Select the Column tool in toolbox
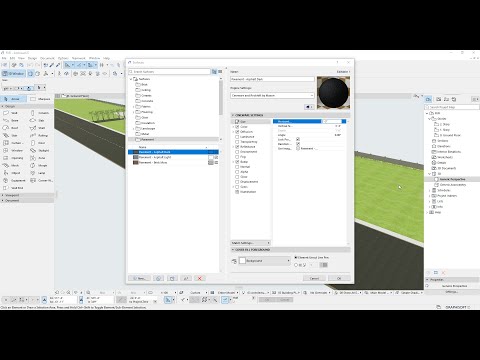The width and height of the screenshot is (480, 360). (x=39, y=113)
